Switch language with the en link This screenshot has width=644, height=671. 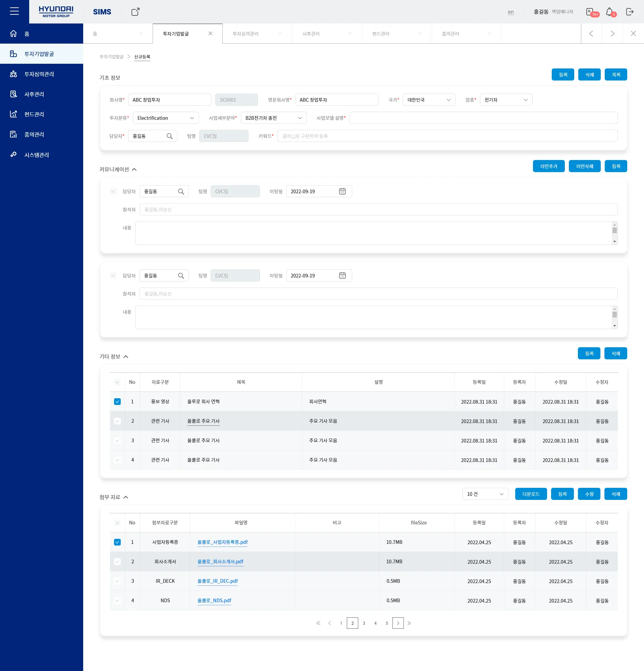pyautogui.click(x=511, y=12)
